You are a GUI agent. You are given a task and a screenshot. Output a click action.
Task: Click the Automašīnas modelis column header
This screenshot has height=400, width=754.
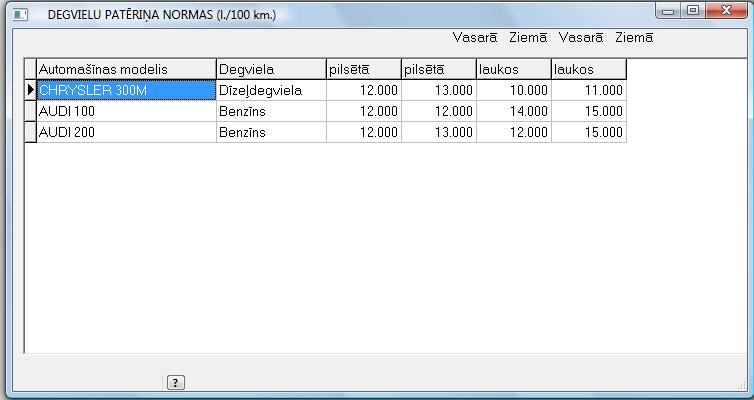tap(126, 69)
